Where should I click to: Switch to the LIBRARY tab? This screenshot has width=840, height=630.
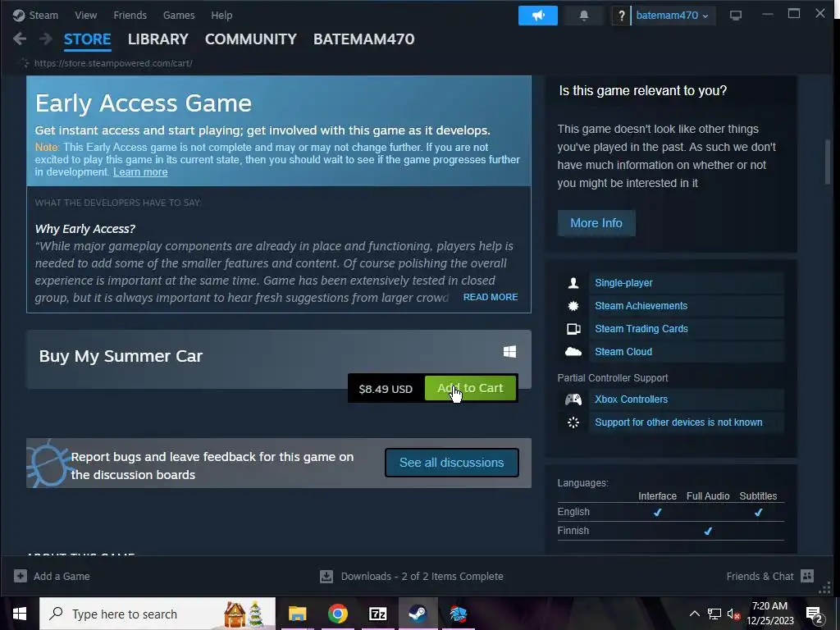pos(158,39)
